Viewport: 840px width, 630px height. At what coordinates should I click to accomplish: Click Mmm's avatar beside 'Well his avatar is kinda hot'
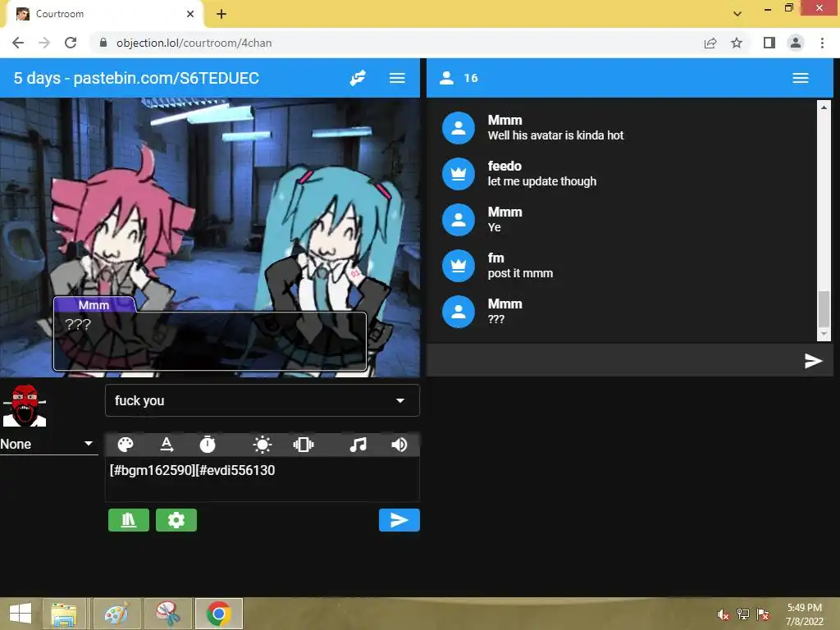coord(459,128)
